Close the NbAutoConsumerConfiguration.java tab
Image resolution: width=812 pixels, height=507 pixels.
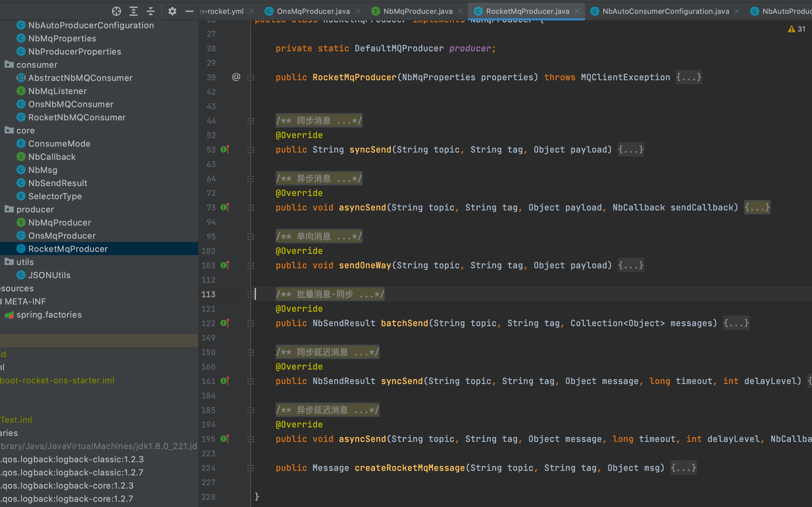click(737, 11)
